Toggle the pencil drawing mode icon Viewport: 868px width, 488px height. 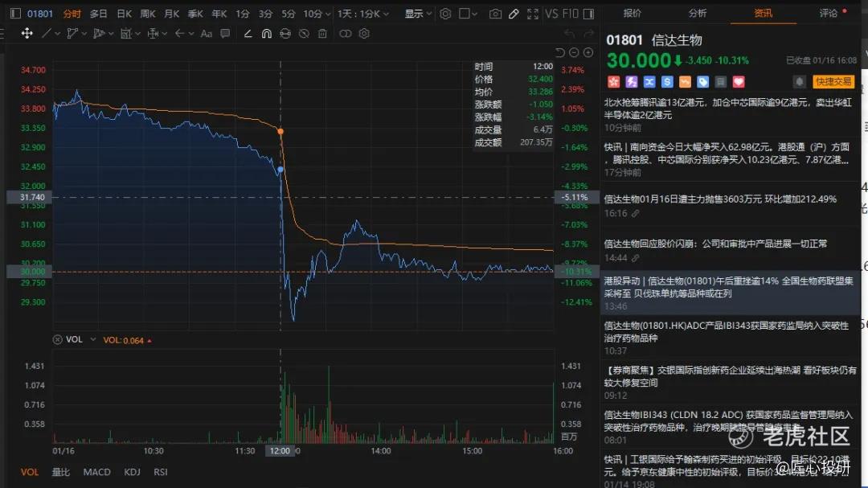click(x=514, y=14)
